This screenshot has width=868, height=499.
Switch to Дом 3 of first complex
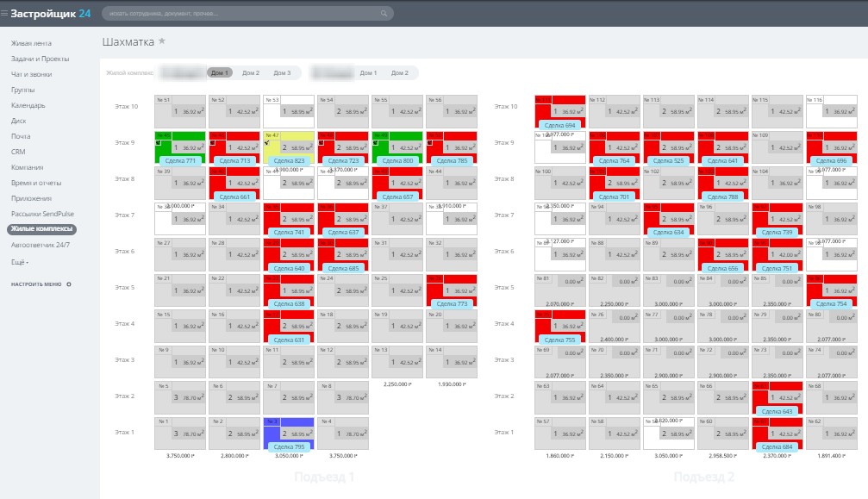(x=282, y=73)
